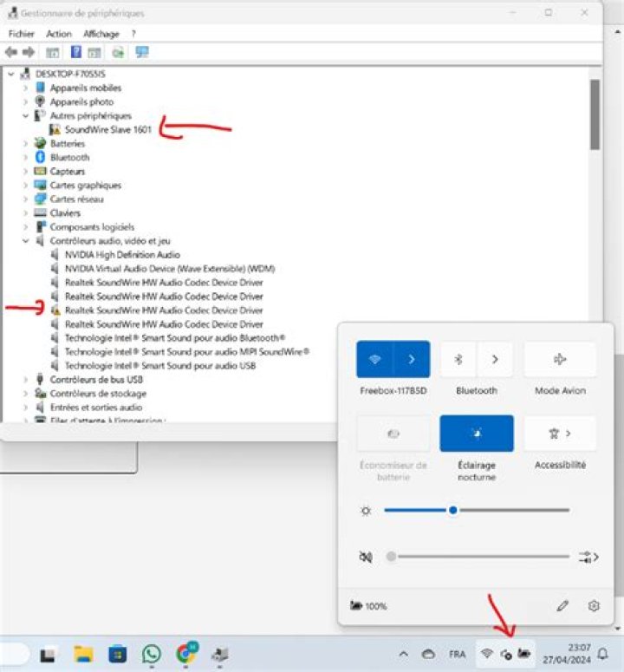Open Wi-Fi network list chevron
Viewport: 624px width, 672px height.
click(x=412, y=359)
